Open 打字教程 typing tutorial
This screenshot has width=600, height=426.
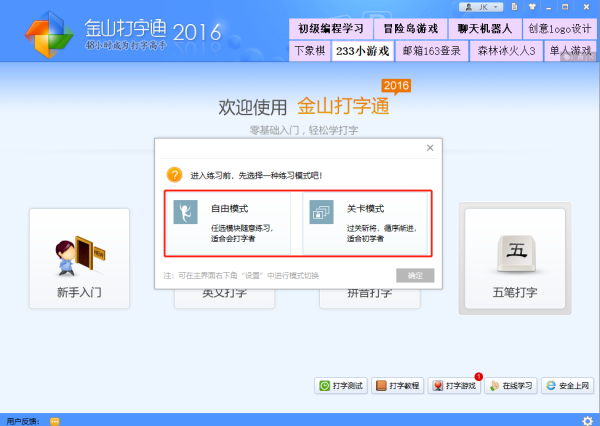pos(398,385)
